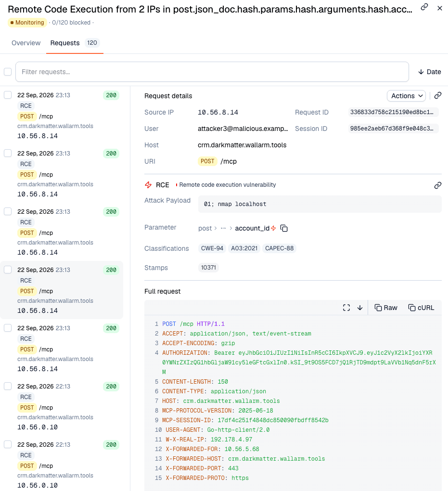Copy link to request details
This screenshot has height=491, width=448.
(438, 95)
